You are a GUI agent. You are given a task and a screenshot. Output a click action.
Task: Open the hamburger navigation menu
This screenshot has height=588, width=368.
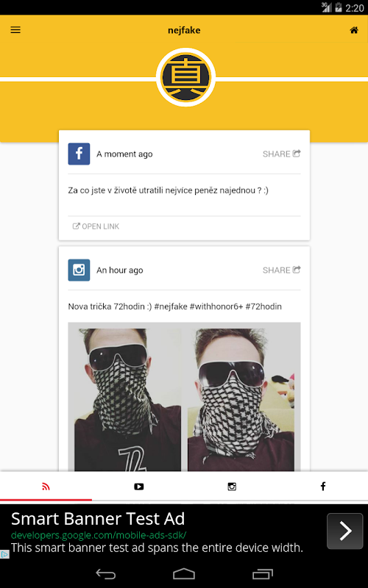15,30
